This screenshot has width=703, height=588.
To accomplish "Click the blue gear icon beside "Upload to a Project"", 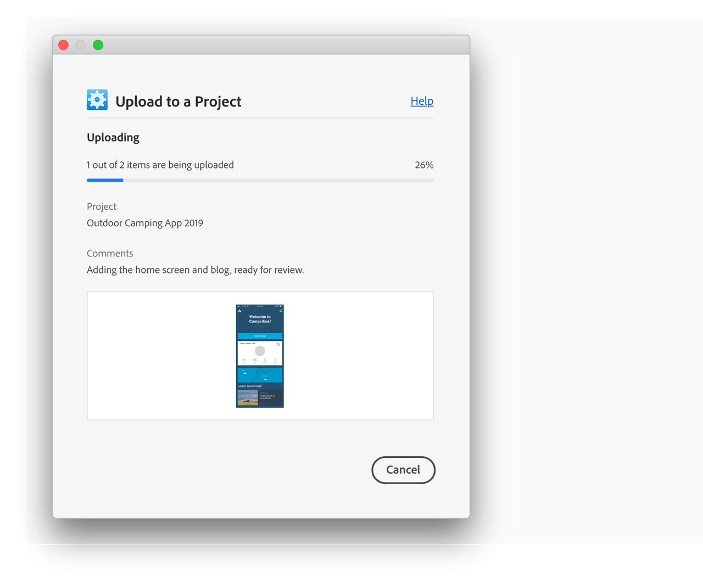I will (x=97, y=99).
